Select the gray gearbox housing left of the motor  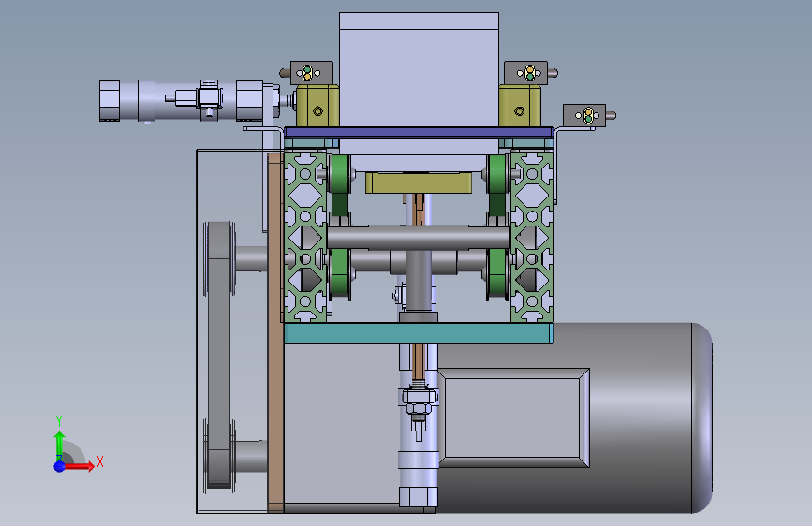(x=342, y=423)
